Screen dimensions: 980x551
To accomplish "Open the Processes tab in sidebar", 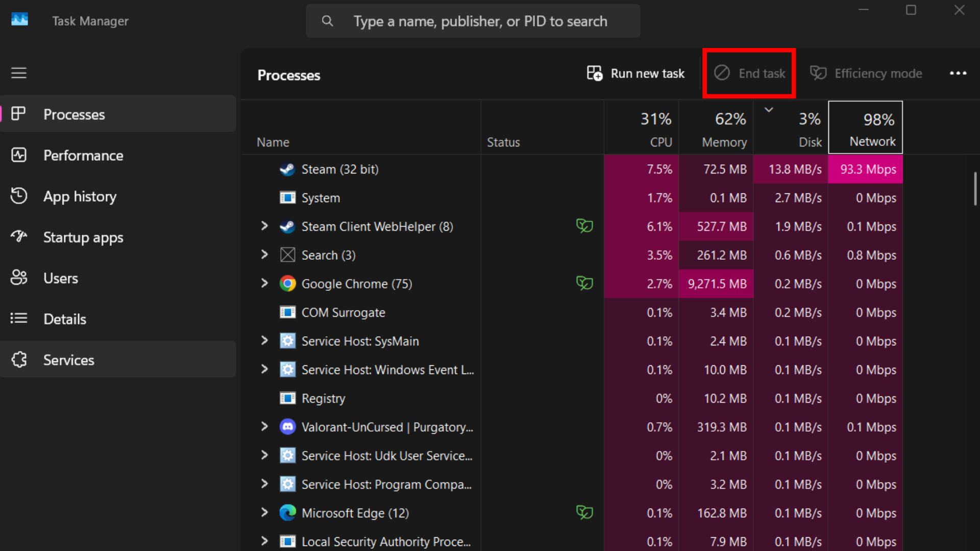I will click(x=118, y=114).
